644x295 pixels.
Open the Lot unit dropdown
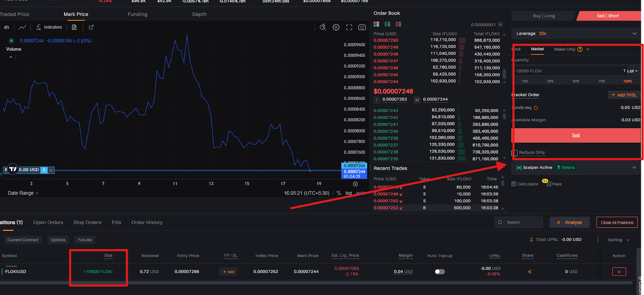[632, 71]
